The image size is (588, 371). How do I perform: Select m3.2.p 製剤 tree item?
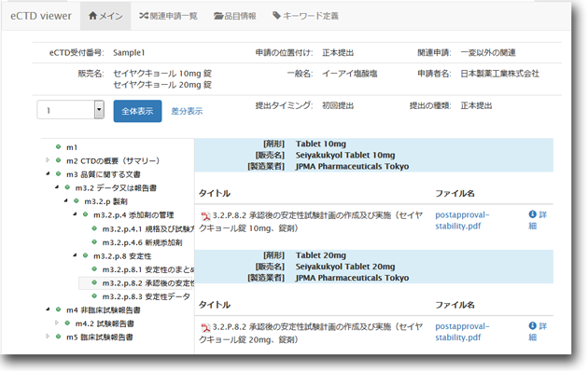(105, 201)
